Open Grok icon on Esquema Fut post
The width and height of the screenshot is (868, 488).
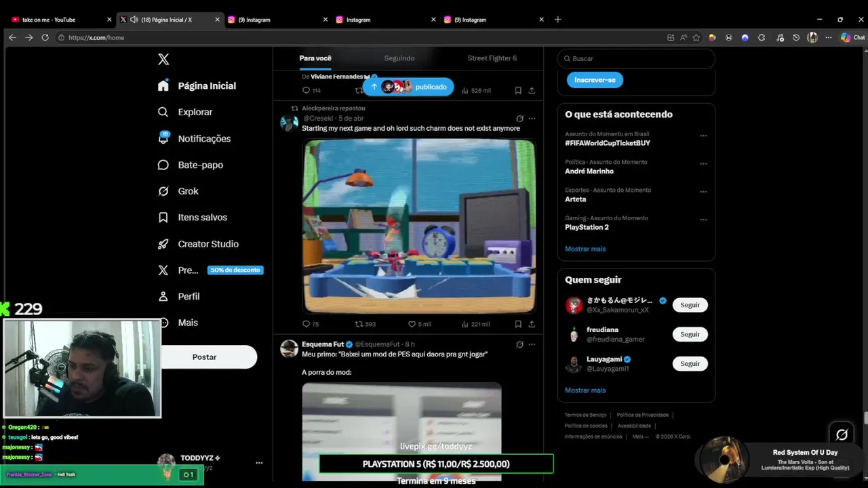click(x=519, y=344)
